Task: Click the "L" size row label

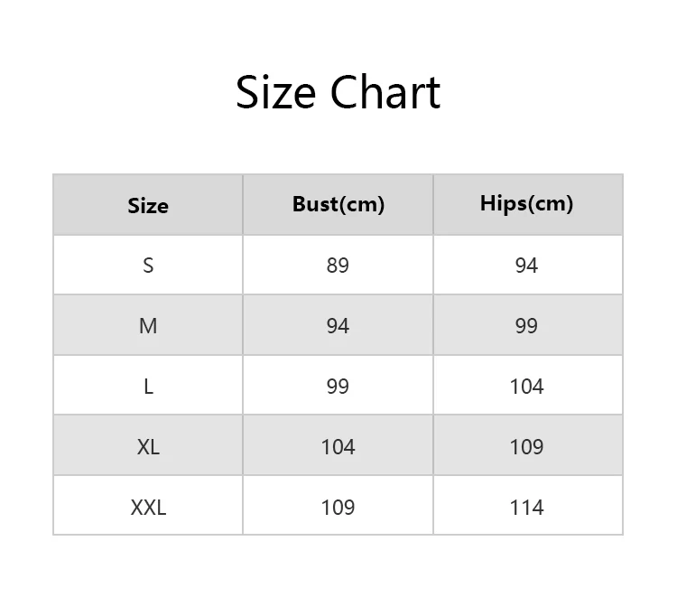Action: click(148, 387)
